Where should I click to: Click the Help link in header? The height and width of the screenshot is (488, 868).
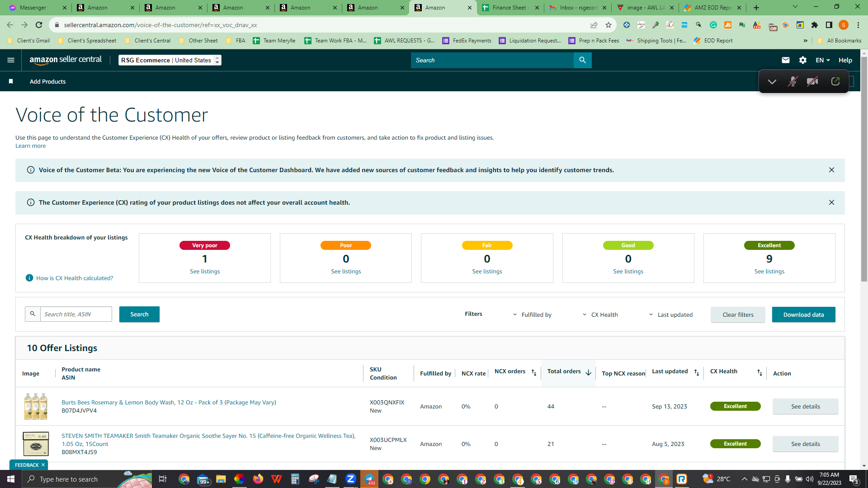[845, 60]
